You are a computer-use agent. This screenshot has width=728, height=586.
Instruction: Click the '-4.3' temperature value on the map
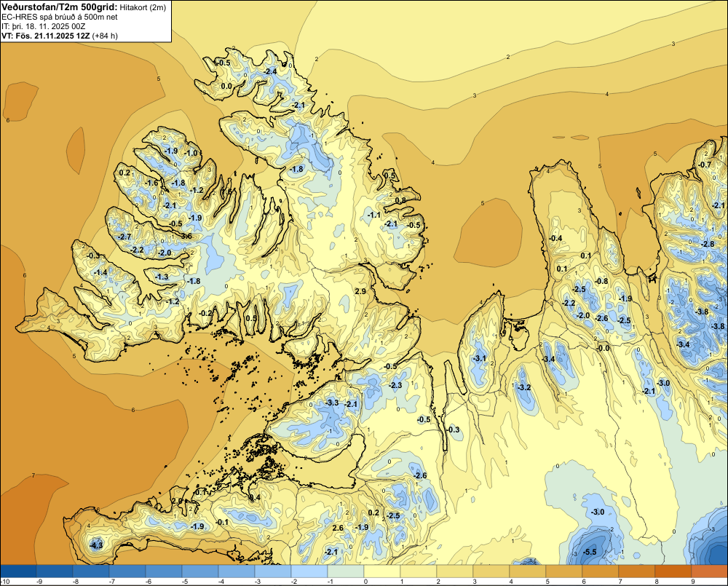pyautogui.click(x=95, y=545)
